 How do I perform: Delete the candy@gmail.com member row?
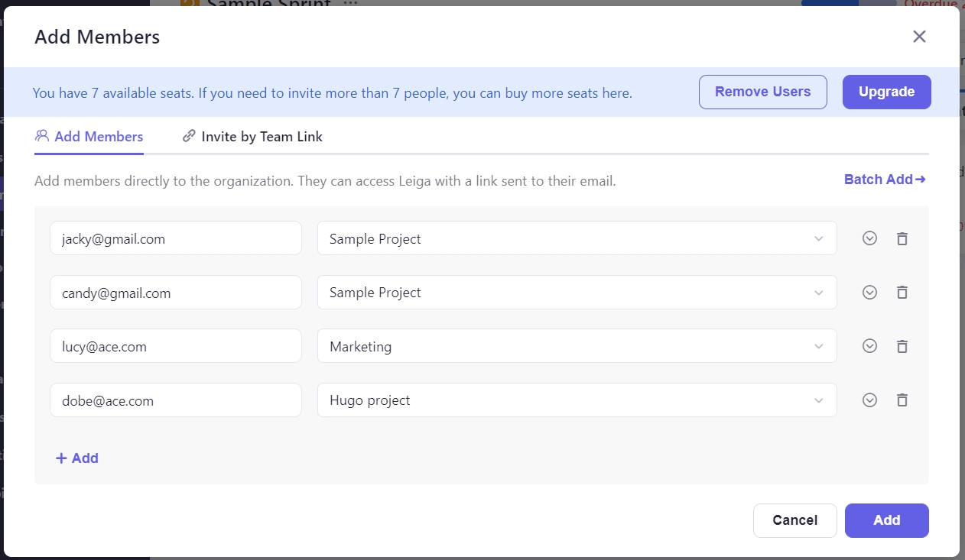click(x=902, y=292)
